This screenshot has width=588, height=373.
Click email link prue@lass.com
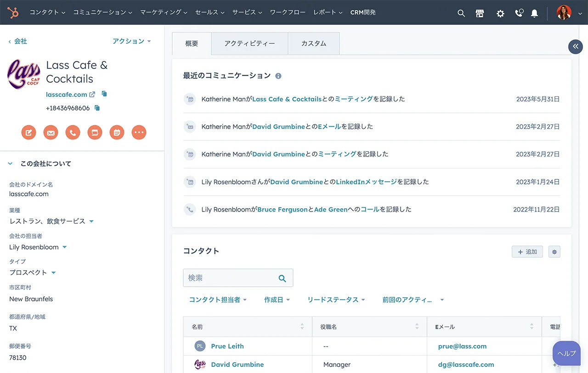pyautogui.click(x=462, y=346)
